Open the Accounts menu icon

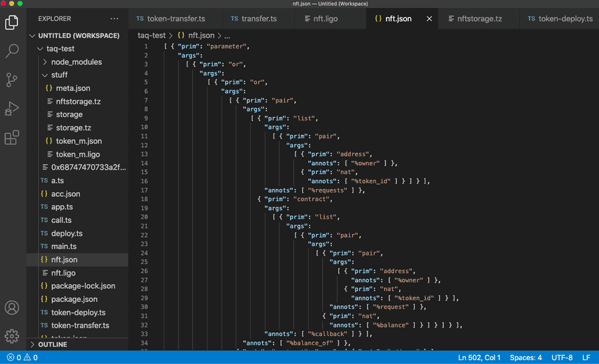12,307
